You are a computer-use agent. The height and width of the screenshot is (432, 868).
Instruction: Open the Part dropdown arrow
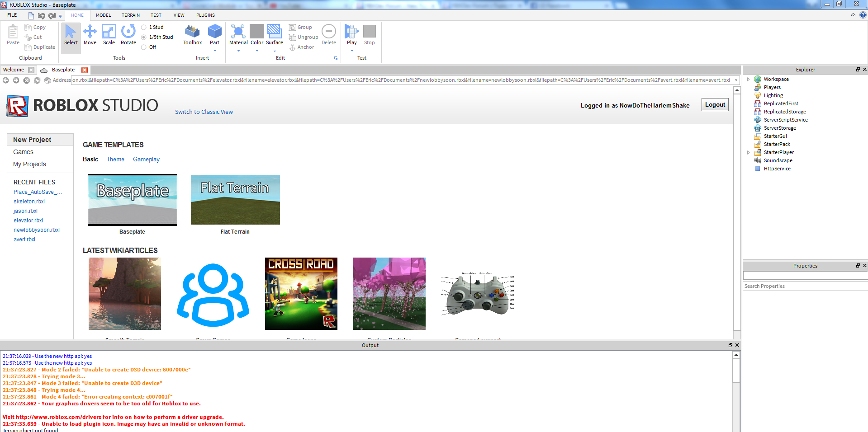click(215, 51)
